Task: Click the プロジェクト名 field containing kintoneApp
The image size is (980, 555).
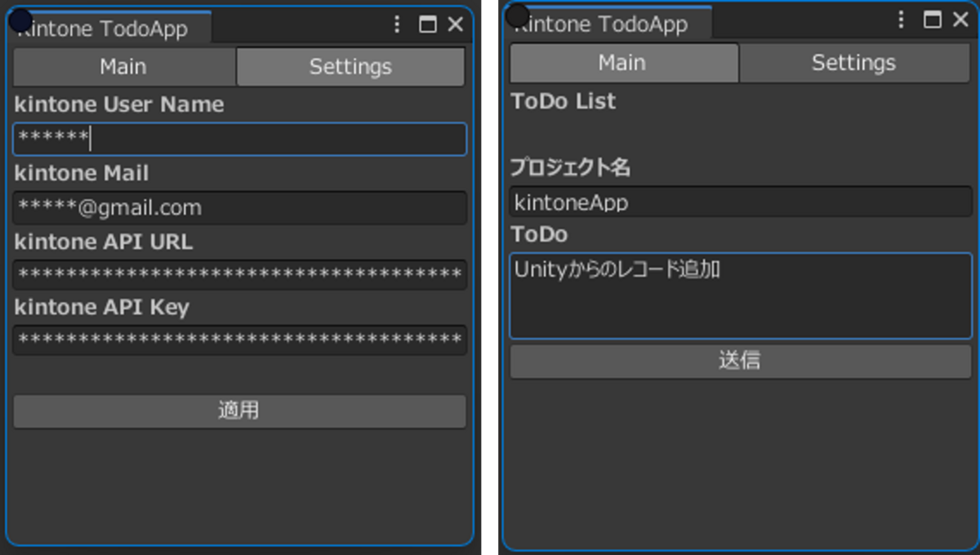Action: 740,202
